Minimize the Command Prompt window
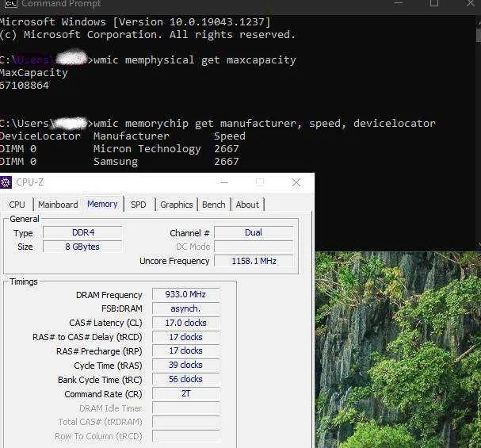481x448 pixels. click(398, 3)
